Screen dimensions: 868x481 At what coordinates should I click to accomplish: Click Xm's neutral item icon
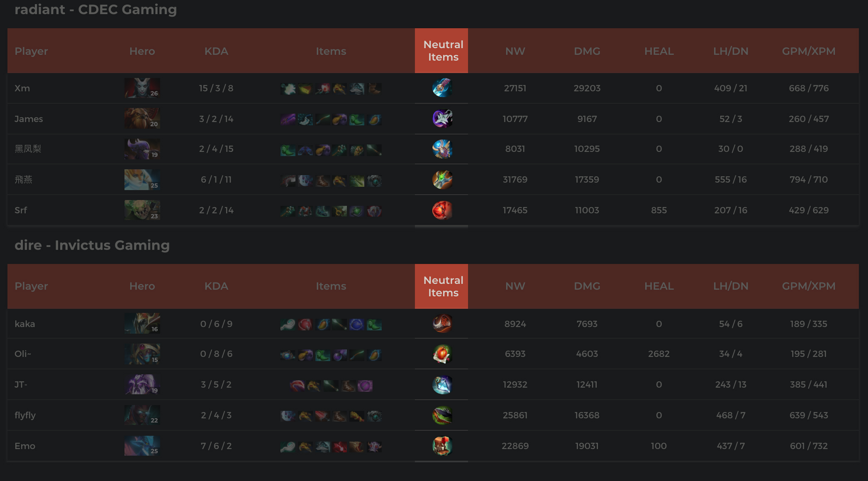pyautogui.click(x=442, y=88)
